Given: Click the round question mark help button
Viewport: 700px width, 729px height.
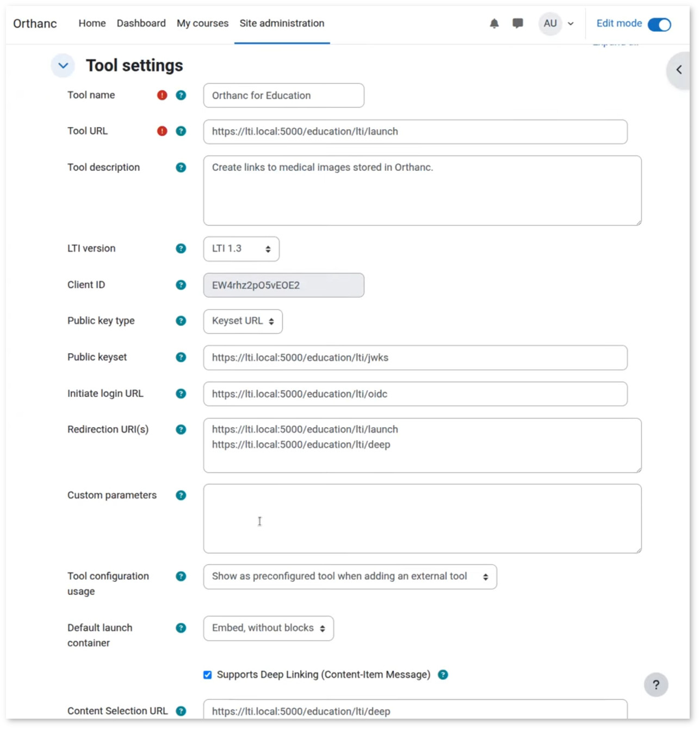Looking at the screenshot, I should pyautogui.click(x=656, y=685).
